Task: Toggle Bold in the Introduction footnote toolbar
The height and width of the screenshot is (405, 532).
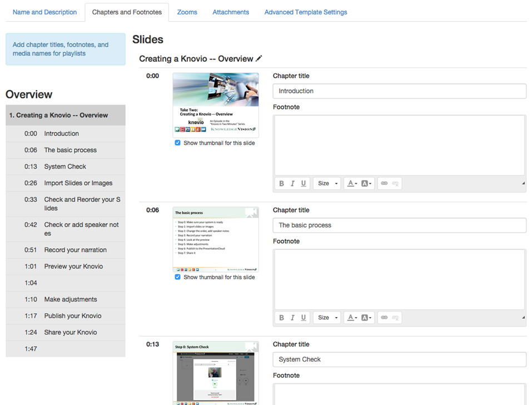Action: tap(281, 184)
